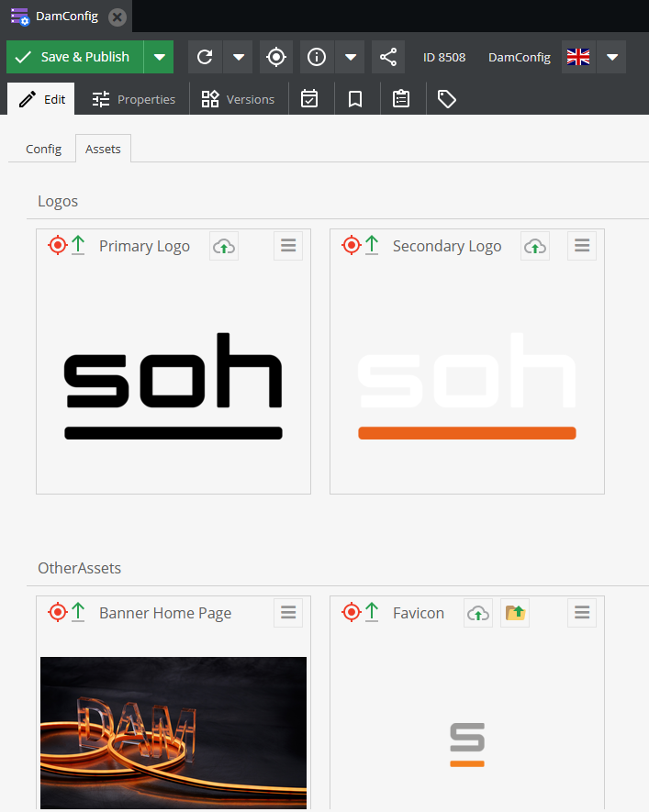Open the Versions tab
Viewport: 649px width, 812px height.
pos(239,99)
